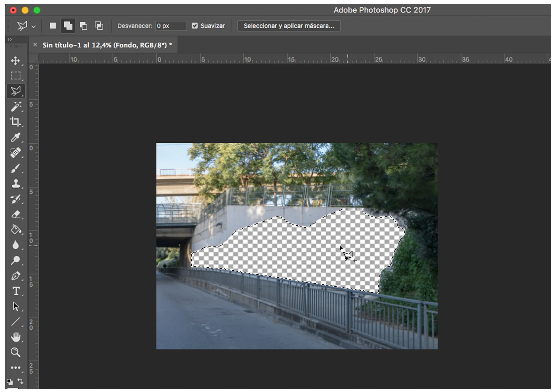This screenshot has width=555, height=392.
Task: Select the Brush tool
Action: [16, 168]
